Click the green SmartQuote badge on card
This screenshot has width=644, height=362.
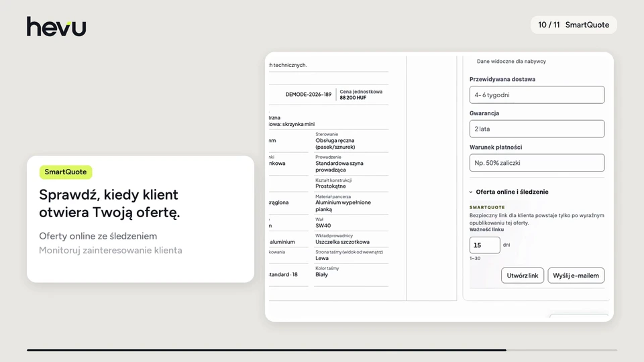point(66,172)
